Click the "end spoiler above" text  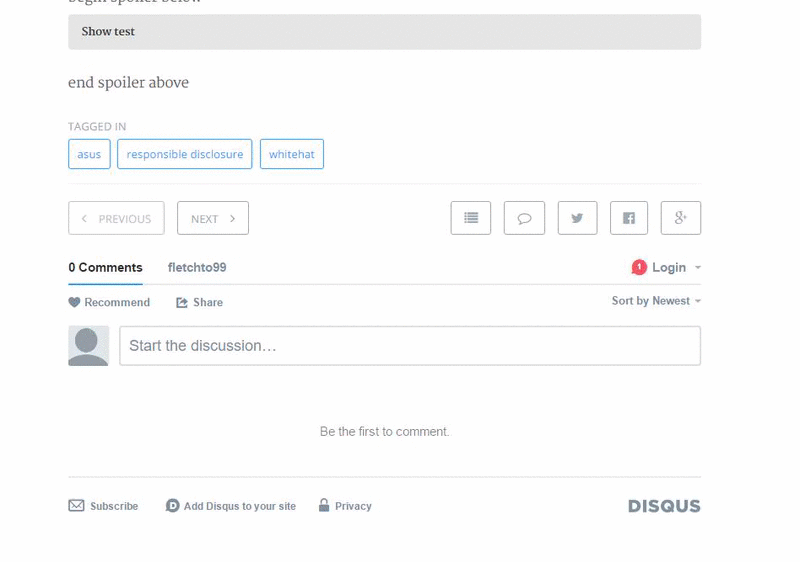pyautogui.click(x=129, y=83)
